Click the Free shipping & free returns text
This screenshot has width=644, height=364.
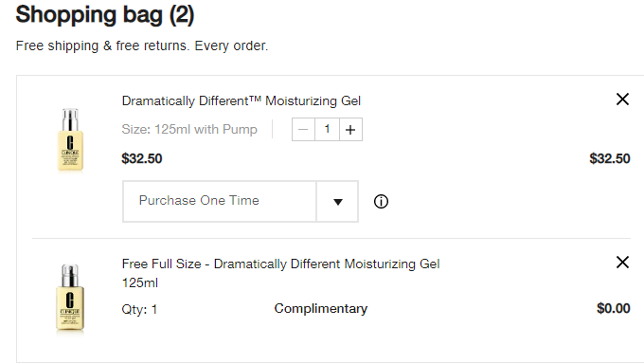point(142,45)
